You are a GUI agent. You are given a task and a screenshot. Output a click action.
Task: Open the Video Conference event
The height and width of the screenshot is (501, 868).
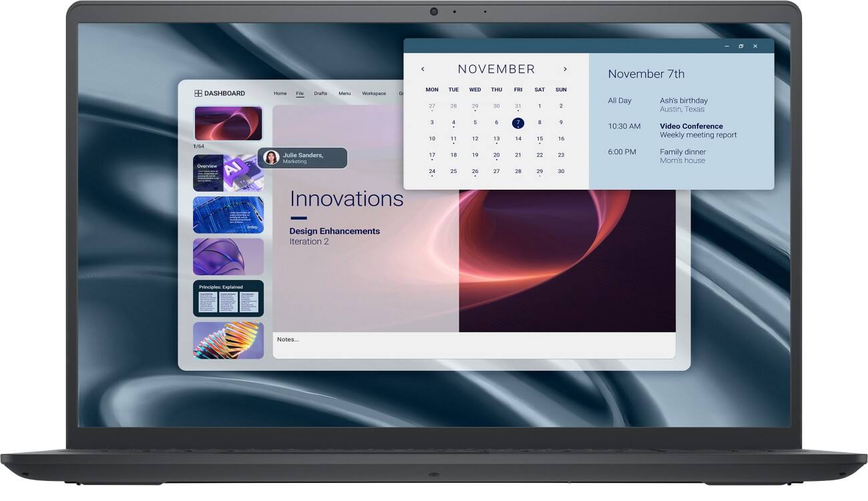point(691,126)
